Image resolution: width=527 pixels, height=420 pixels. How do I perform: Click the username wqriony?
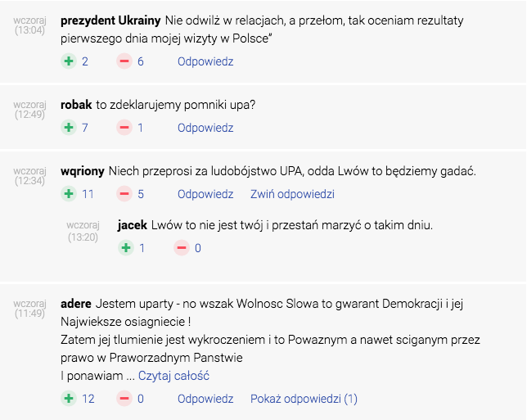point(83,171)
